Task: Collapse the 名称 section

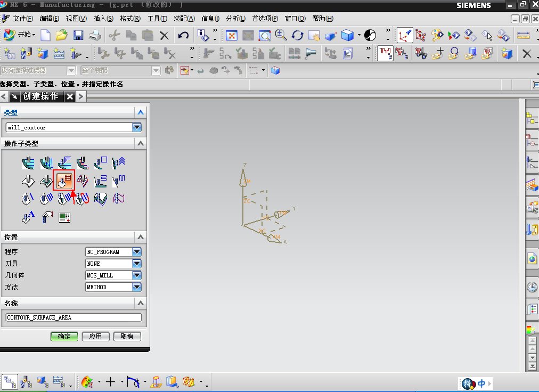Action: coord(141,303)
